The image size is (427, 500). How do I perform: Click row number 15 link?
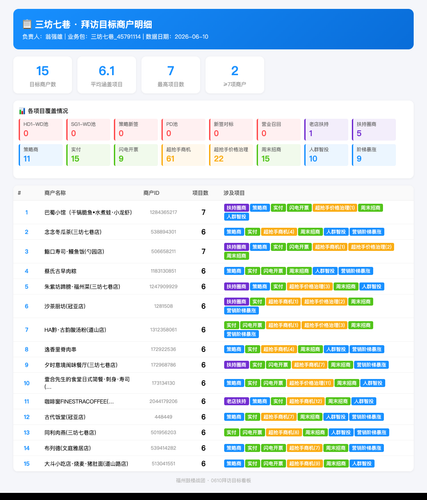click(x=27, y=464)
